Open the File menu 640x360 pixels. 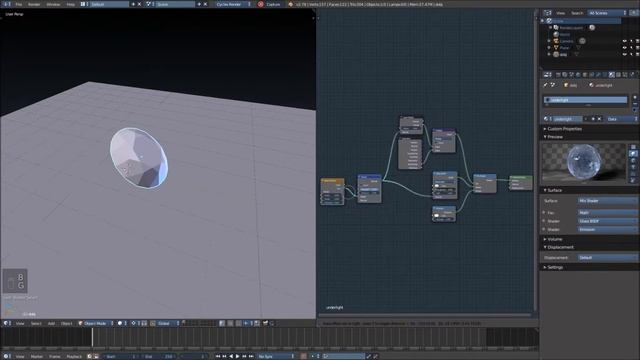[x=18, y=4]
